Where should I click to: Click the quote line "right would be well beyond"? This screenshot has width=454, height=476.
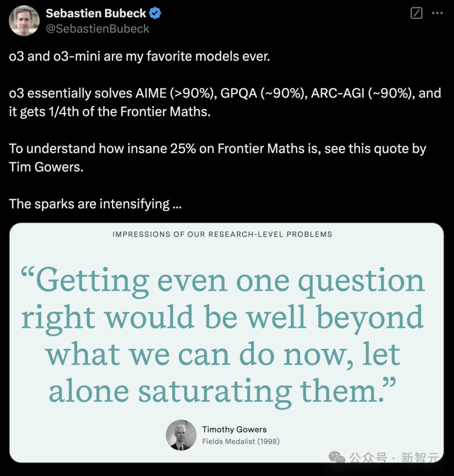(x=222, y=317)
